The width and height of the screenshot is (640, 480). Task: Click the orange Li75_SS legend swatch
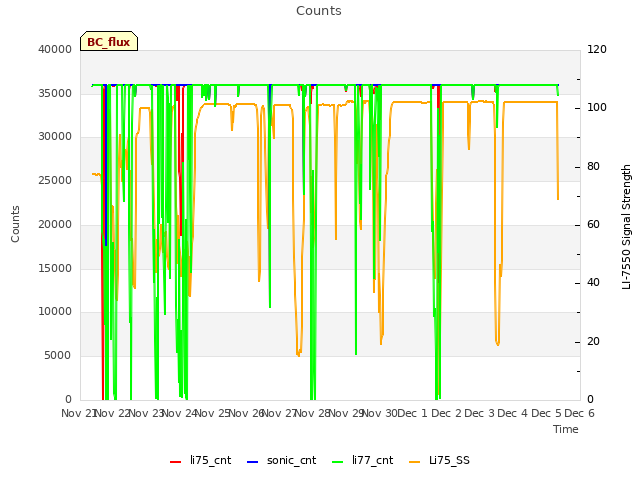coord(414,462)
